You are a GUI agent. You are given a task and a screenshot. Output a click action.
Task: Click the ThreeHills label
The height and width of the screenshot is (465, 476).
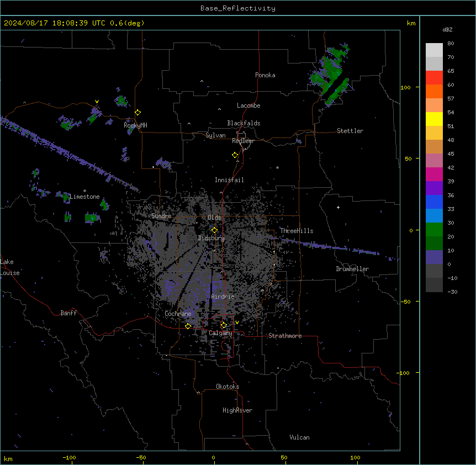(297, 231)
